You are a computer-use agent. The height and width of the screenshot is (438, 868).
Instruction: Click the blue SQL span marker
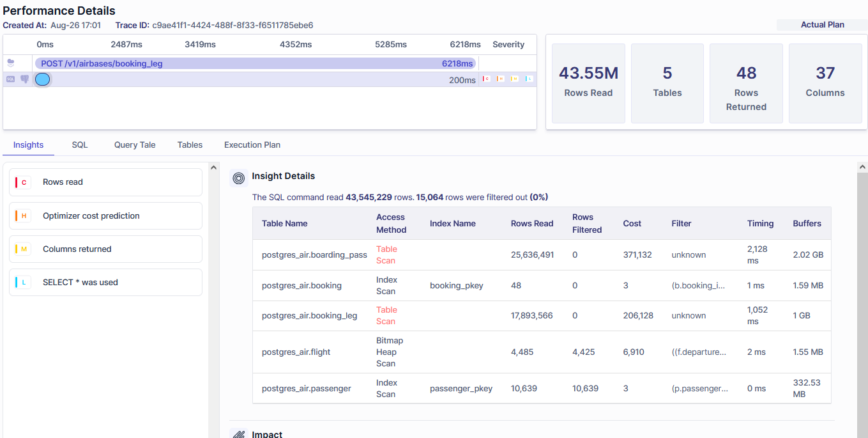[42, 79]
